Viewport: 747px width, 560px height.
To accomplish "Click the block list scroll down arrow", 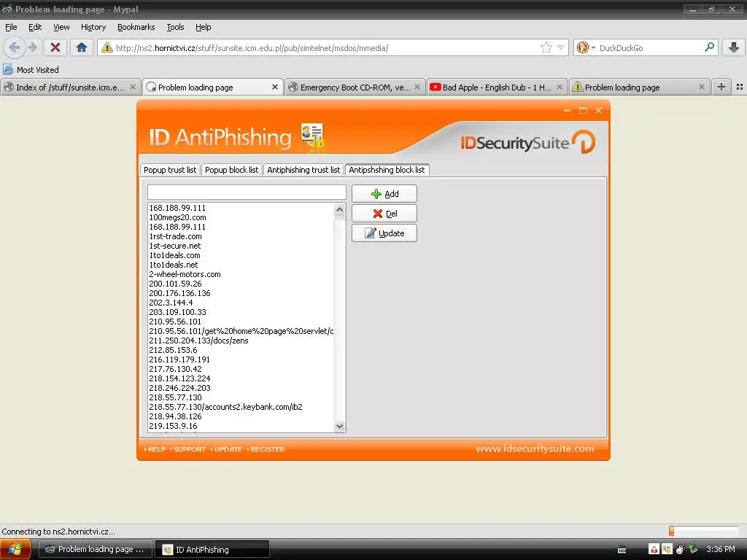I will (339, 426).
